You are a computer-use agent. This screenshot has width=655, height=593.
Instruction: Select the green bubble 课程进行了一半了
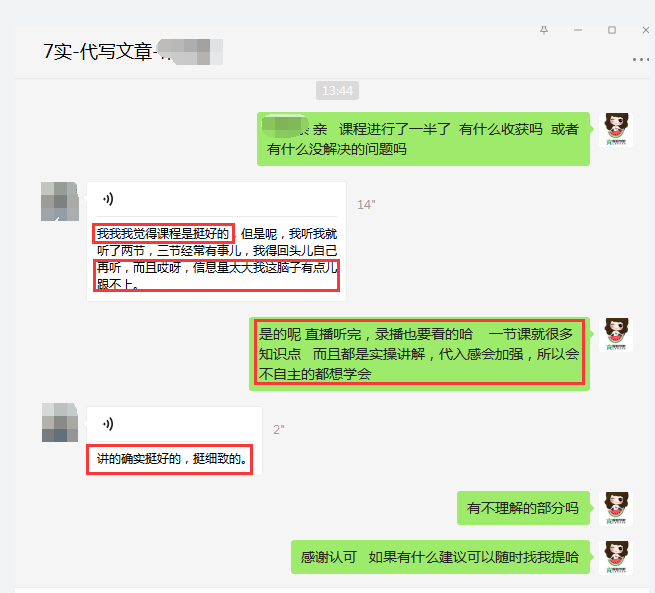[x=423, y=139]
